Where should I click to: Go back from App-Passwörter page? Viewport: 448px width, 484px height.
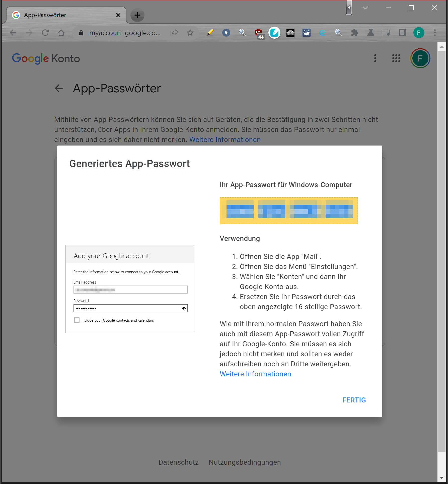point(59,88)
